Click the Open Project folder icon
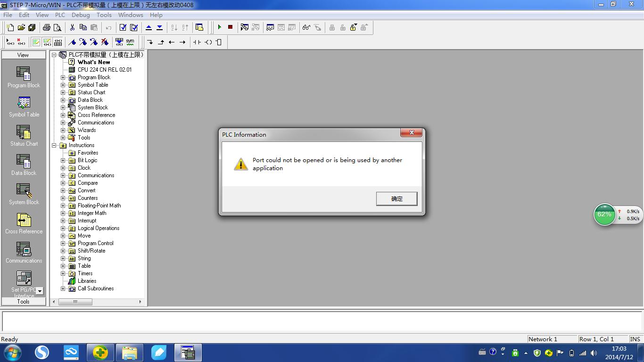Screen dimensions: 644x362 pyautogui.click(x=21, y=27)
